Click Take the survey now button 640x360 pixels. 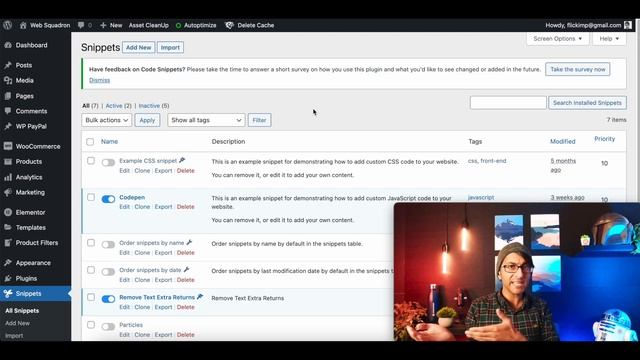(x=578, y=69)
